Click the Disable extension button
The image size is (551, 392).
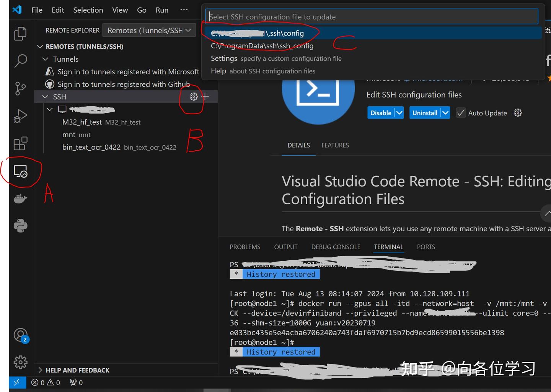(381, 113)
